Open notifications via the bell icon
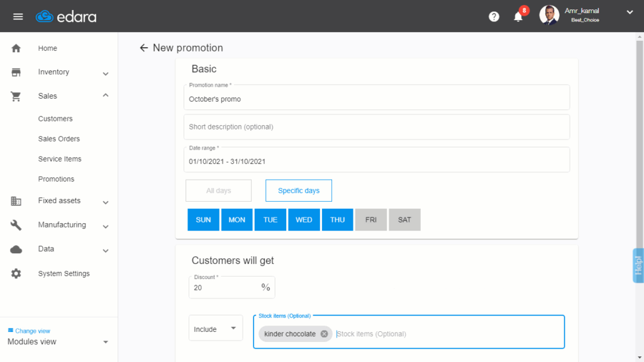Screen dimensions: 644x362 coord(518,17)
